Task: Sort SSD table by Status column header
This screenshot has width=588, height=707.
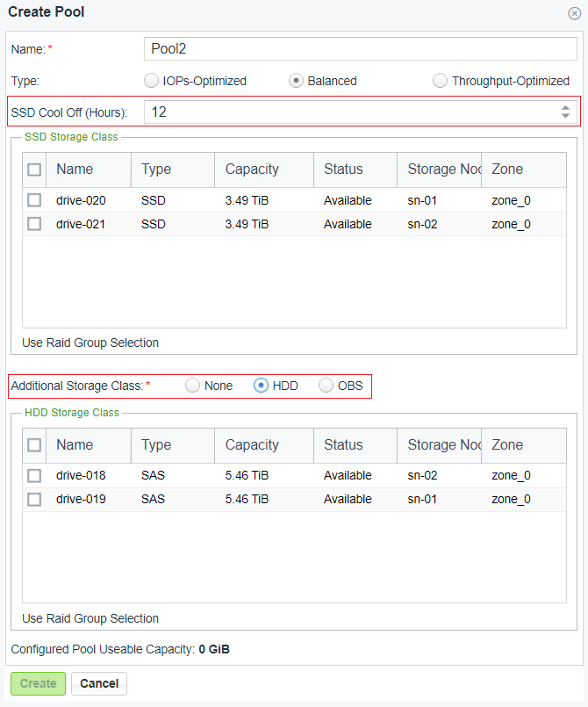Action: [355, 170]
